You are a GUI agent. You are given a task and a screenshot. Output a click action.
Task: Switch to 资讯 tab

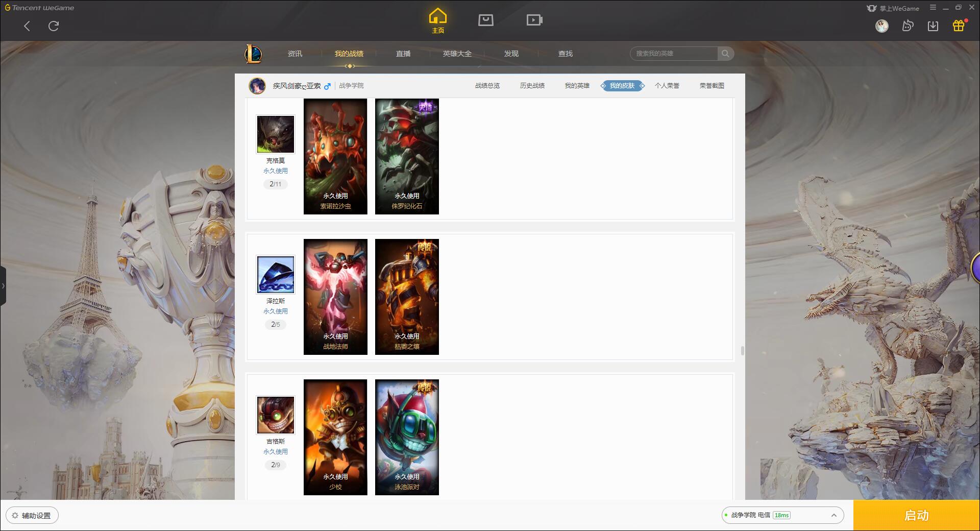(x=295, y=54)
